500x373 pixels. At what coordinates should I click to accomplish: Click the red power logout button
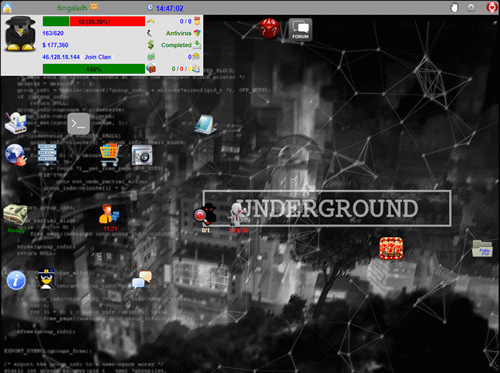[x=492, y=7]
